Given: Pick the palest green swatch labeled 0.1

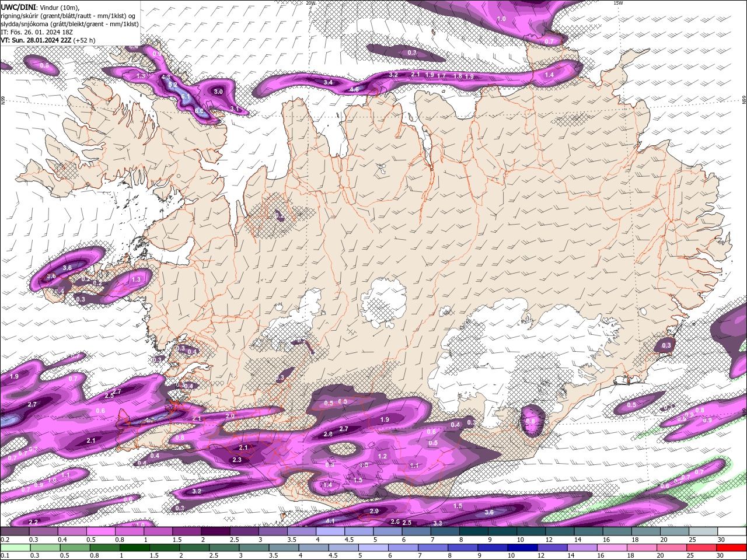Looking at the screenshot, I should (x=15, y=548).
